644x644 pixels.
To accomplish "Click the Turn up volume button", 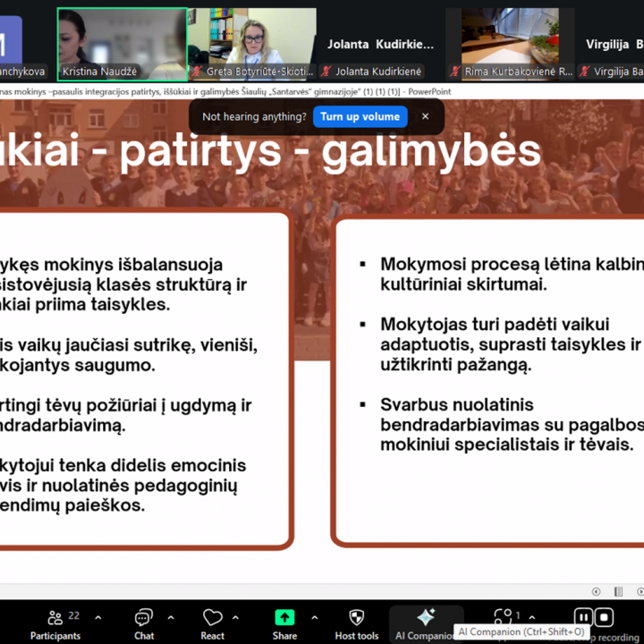I will coord(360,116).
